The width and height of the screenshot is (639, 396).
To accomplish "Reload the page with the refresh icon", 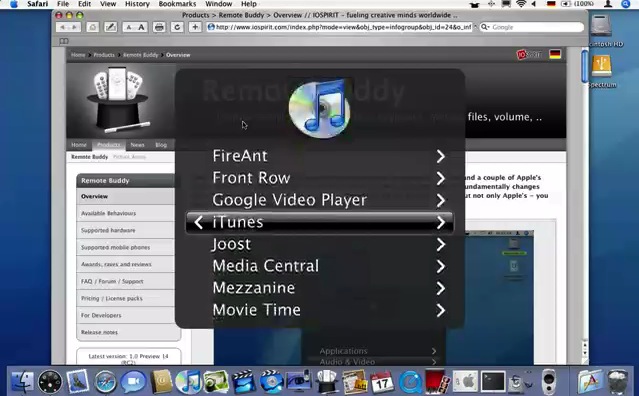I will tap(177, 27).
